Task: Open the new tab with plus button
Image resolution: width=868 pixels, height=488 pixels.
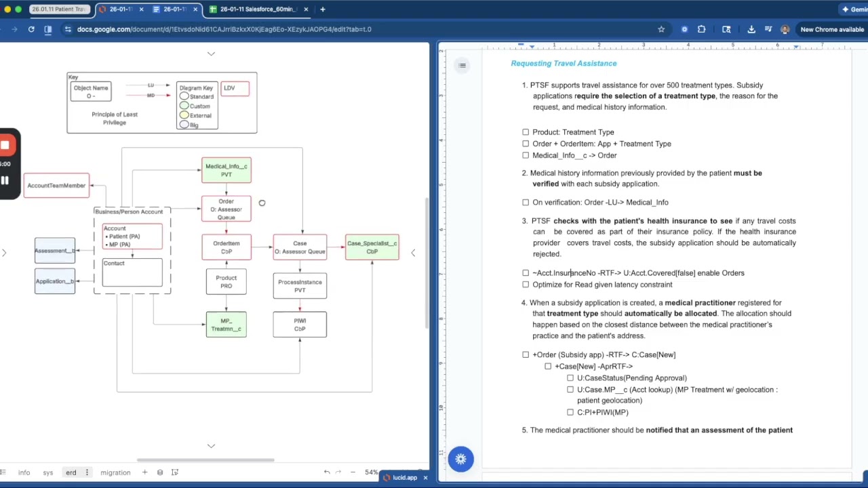Action: click(323, 9)
